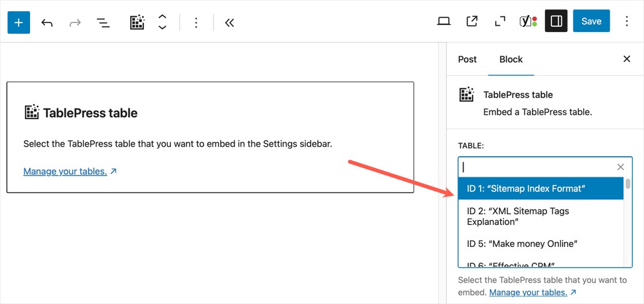644x304 pixels.
Task: Select the TablePress table block heading
Action: [90, 113]
